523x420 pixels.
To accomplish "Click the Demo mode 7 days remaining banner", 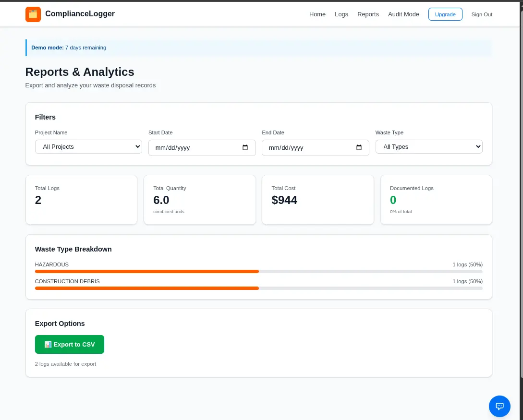I will point(258,48).
